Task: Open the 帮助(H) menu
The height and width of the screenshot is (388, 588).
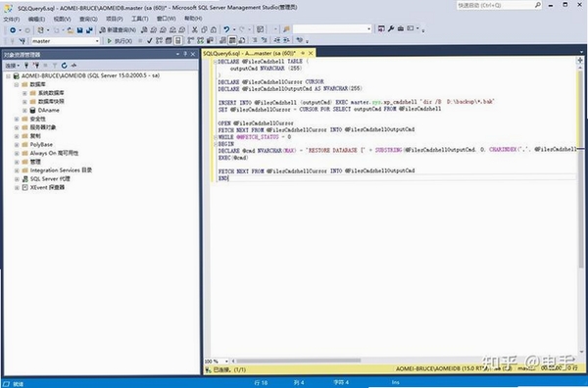Action: click(193, 18)
